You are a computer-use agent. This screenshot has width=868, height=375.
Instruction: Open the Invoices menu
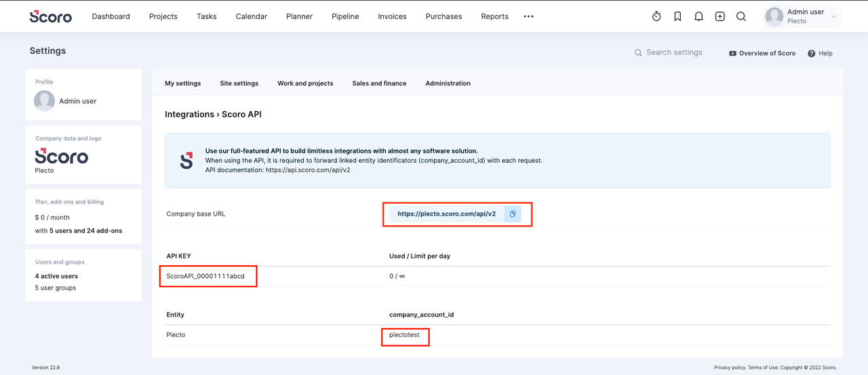coord(392,16)
